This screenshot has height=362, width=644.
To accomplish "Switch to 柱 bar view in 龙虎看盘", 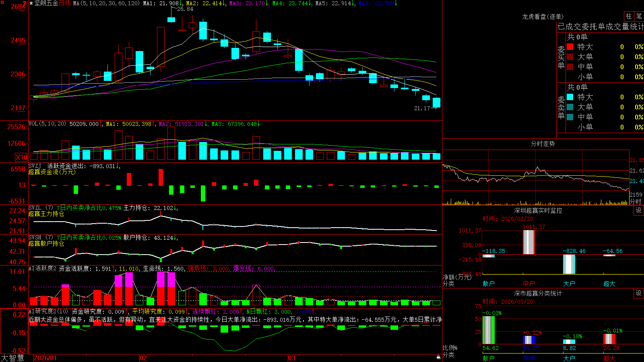I will (629, 16).
